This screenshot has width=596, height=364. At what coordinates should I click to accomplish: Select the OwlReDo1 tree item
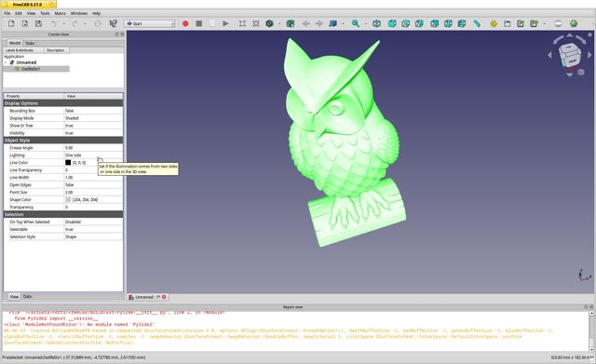tap(31, 69)
